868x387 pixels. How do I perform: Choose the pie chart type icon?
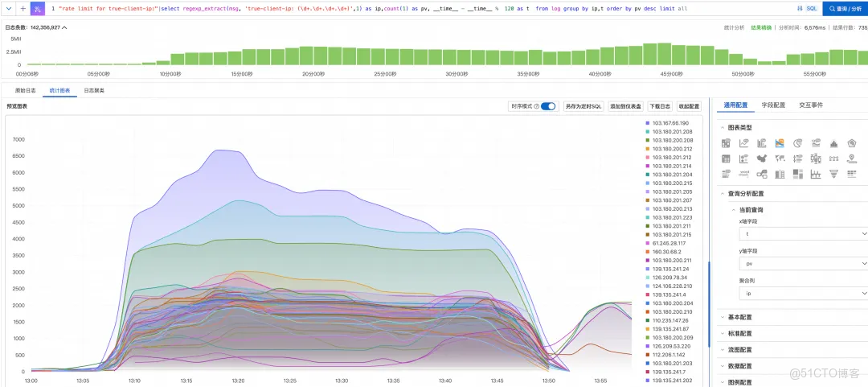click(x=798, y=143)
